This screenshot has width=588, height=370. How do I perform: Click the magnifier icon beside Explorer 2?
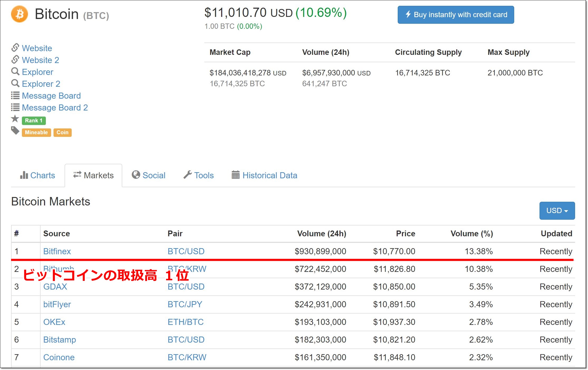[15, 83]
